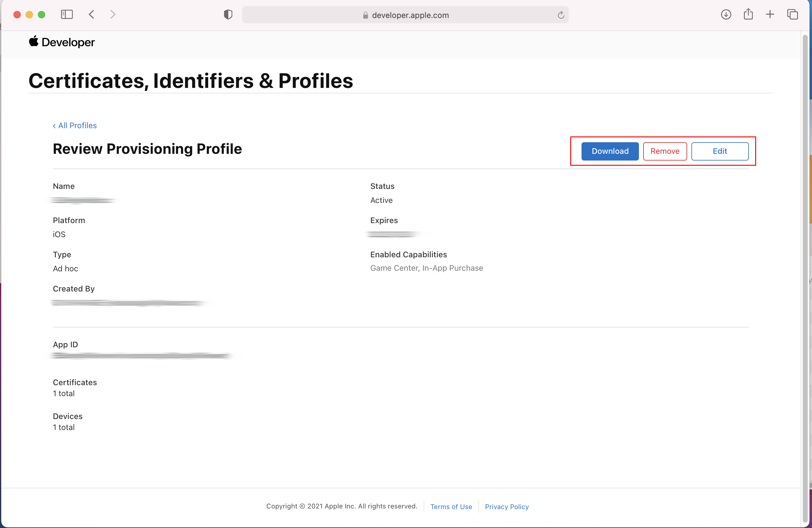Click the Certificates, Identifiers & Profiles heading
This screenshot has height=528, width=812.
pyautogui.click(x=191, y=81)
